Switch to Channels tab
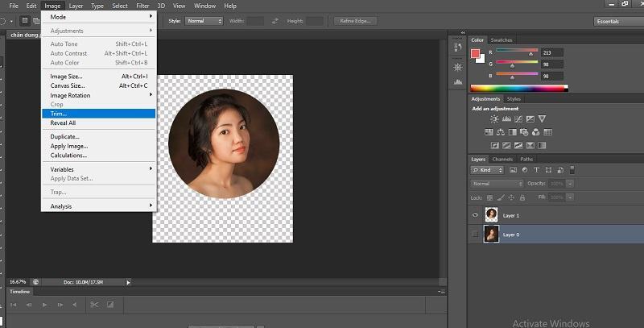Viewport: 644px width, 328px height. 502,159
